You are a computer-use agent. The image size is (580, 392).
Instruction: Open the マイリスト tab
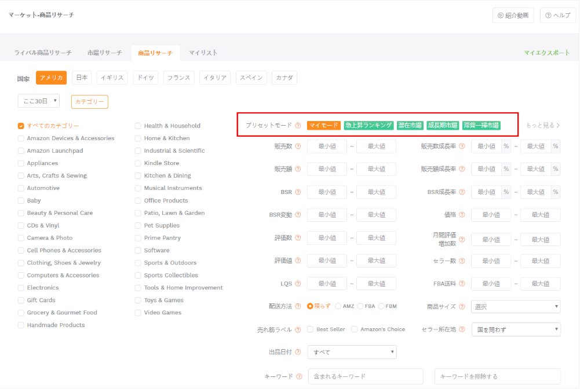[203, 53]
